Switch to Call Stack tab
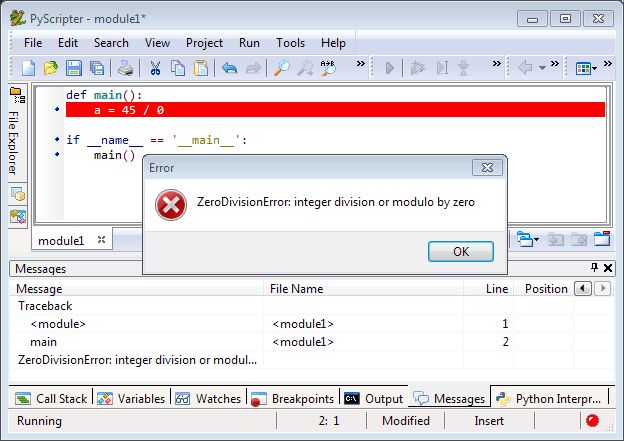 pyautogui.click(x=51, y=398)
